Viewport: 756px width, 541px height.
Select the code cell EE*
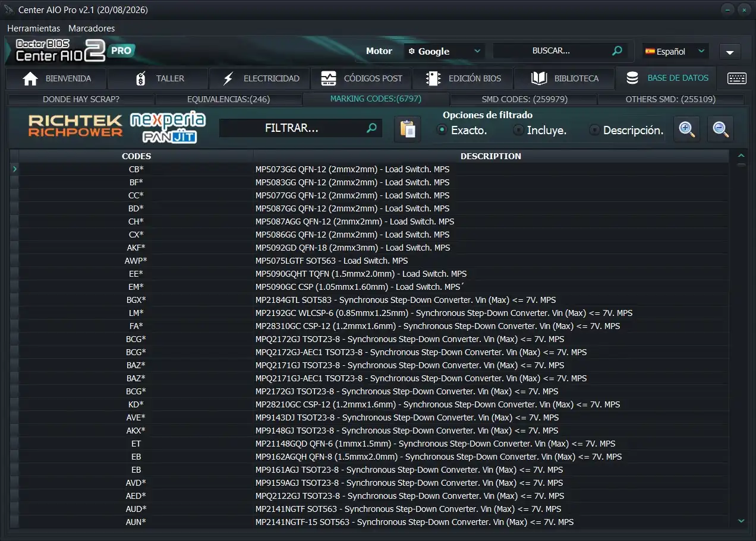136,274
